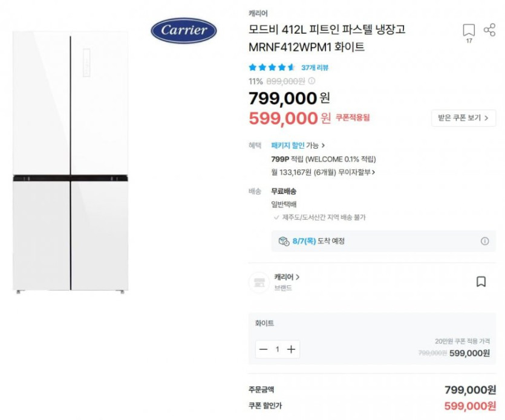Image resolution: width=505 pixels, height=420 pixels.
Task: Click the info icon beside 899,000원
Action: click(312, 81)
